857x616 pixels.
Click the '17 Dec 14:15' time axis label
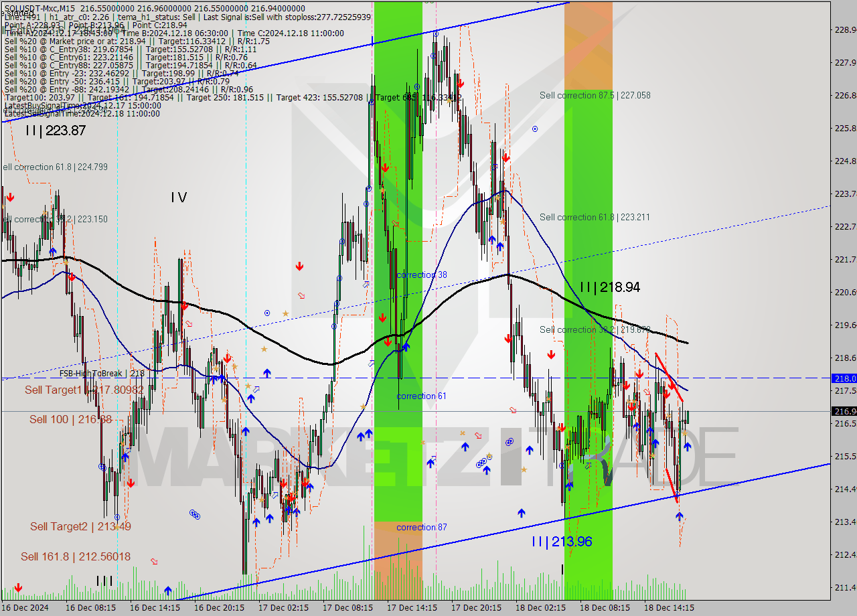[x=412, y=608]
